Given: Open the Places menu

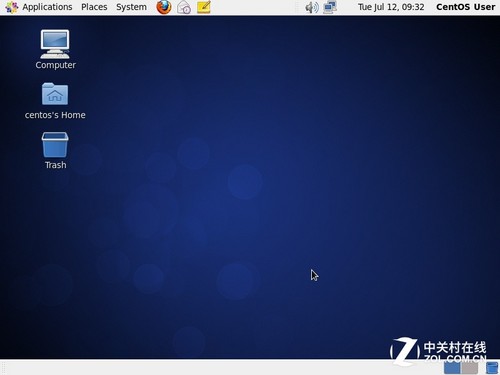Looking at the screenshot, I should (x=94, y=7).
